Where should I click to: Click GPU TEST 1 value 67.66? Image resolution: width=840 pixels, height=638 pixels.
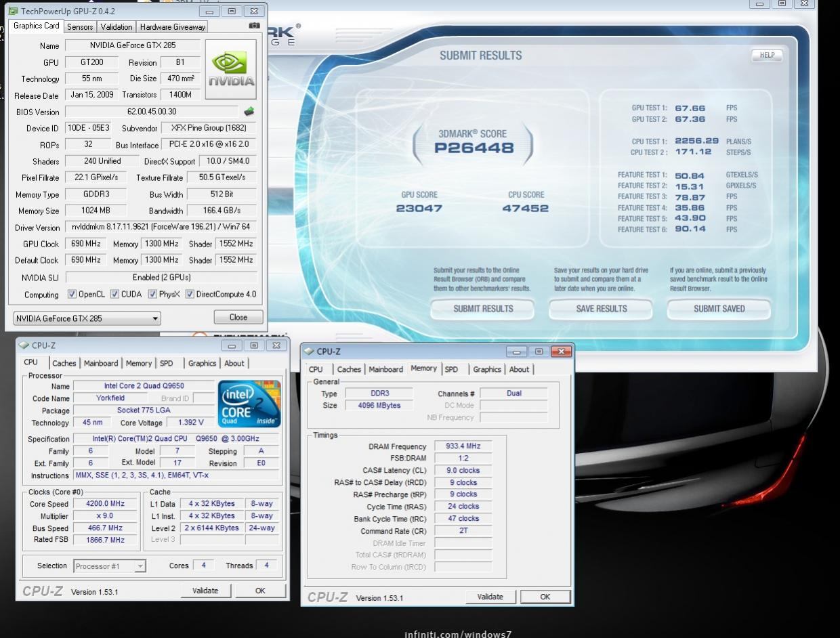[x=690, y=108]
